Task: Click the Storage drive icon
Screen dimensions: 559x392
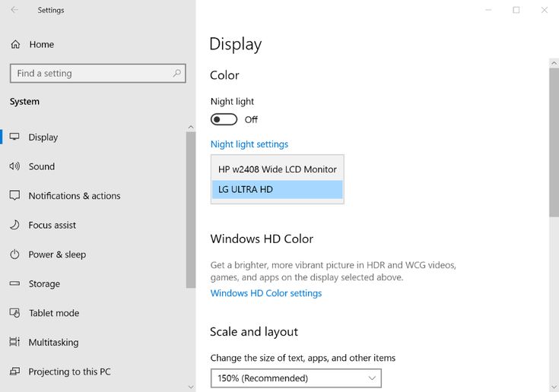Action: (x=14, y=283)
